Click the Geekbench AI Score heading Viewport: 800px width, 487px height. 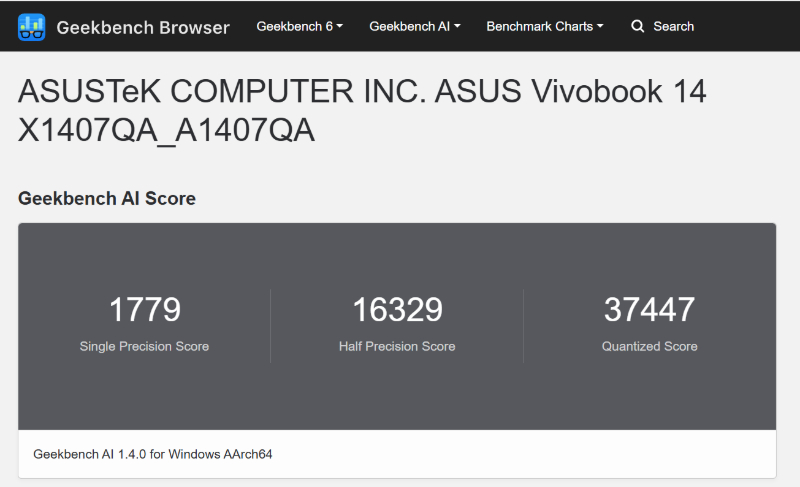(107, 199)
